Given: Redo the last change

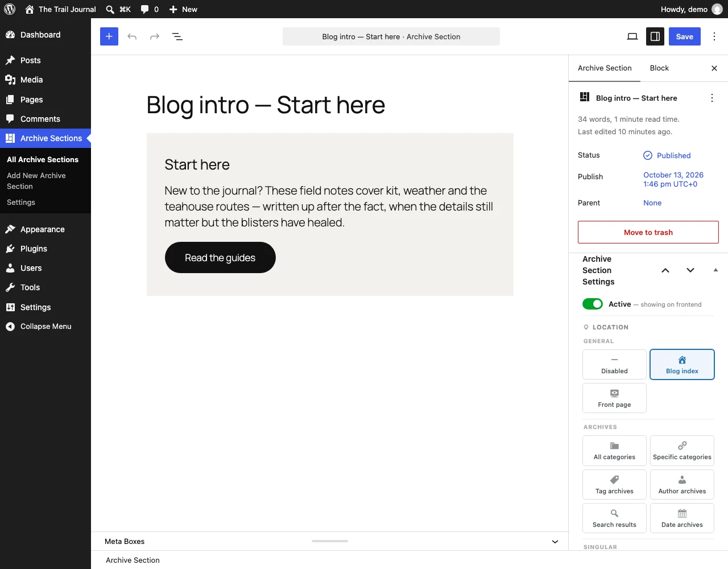Looking at the screenshot, I should click(x=155, y=36).
